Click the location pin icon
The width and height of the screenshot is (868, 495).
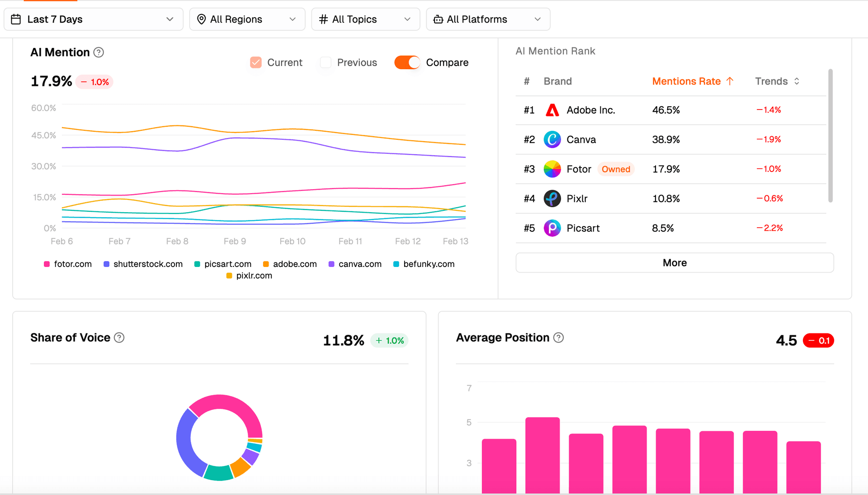coord(202,19)
